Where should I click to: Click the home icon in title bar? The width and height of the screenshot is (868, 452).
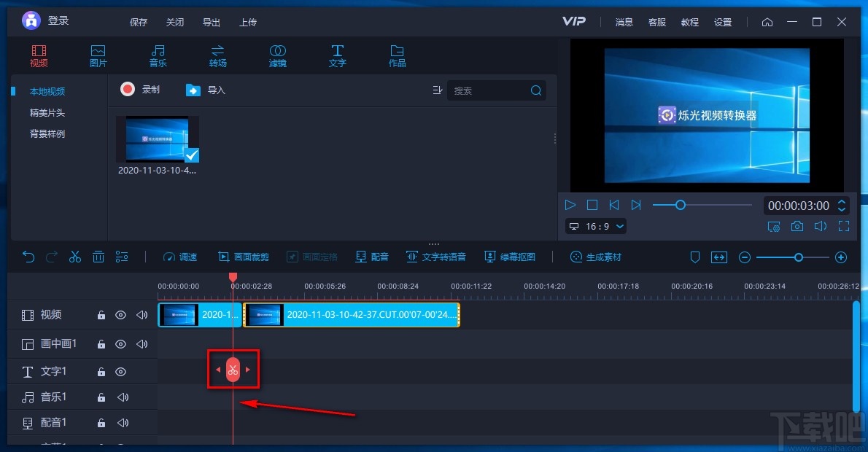767,22
